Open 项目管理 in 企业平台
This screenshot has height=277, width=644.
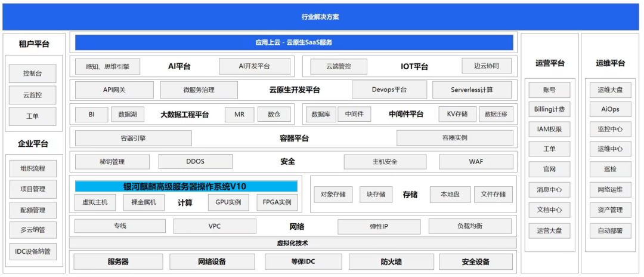point(32,189)
